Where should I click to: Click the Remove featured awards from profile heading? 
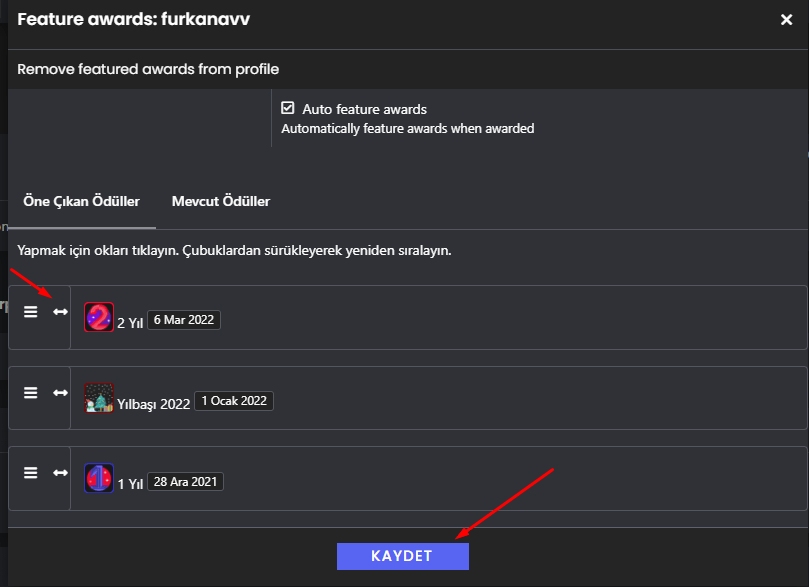pyautogui.click(x=148, y=69)
